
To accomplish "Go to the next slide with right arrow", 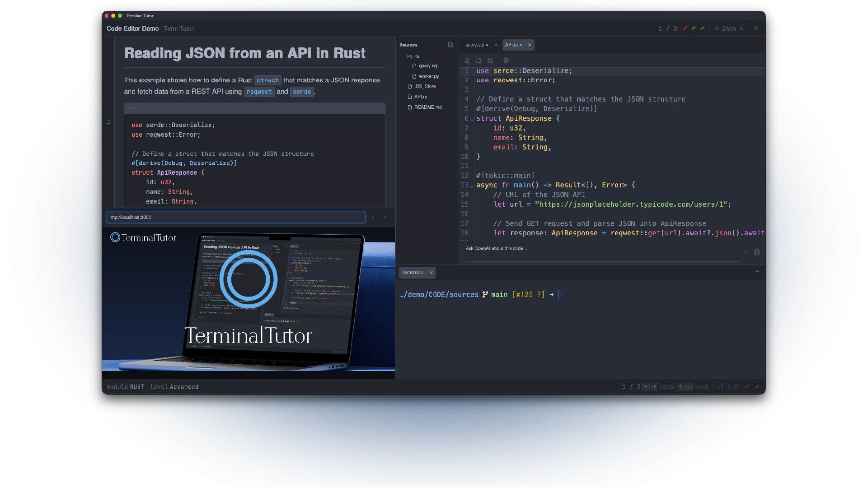I will pyautogui.click(x=654, y=387).
